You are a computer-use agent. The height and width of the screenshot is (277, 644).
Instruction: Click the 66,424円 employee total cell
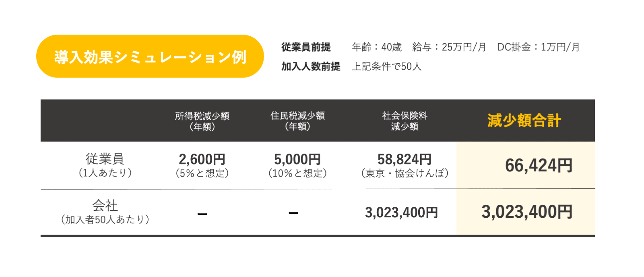pos(539,165)
